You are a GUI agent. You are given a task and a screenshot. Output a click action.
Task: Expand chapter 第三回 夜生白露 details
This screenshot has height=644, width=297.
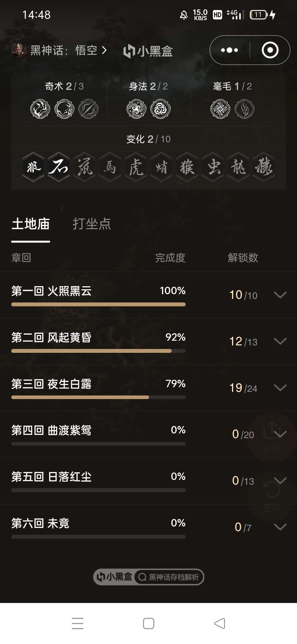pyautogui.click(x=280, y=388)
